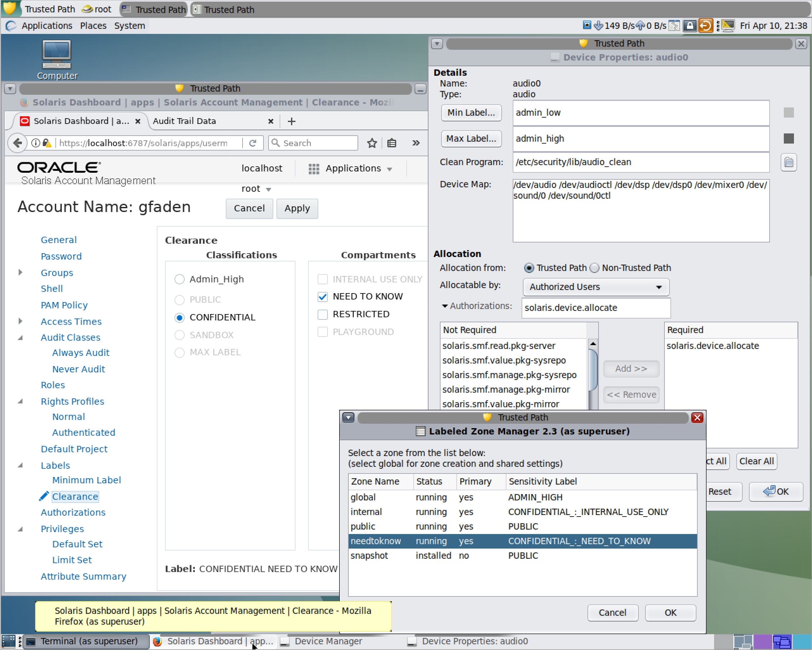The image size is (812, 650).
Task: Select Trusted Path allocation radio button
Action: click(x=529, y=268)
